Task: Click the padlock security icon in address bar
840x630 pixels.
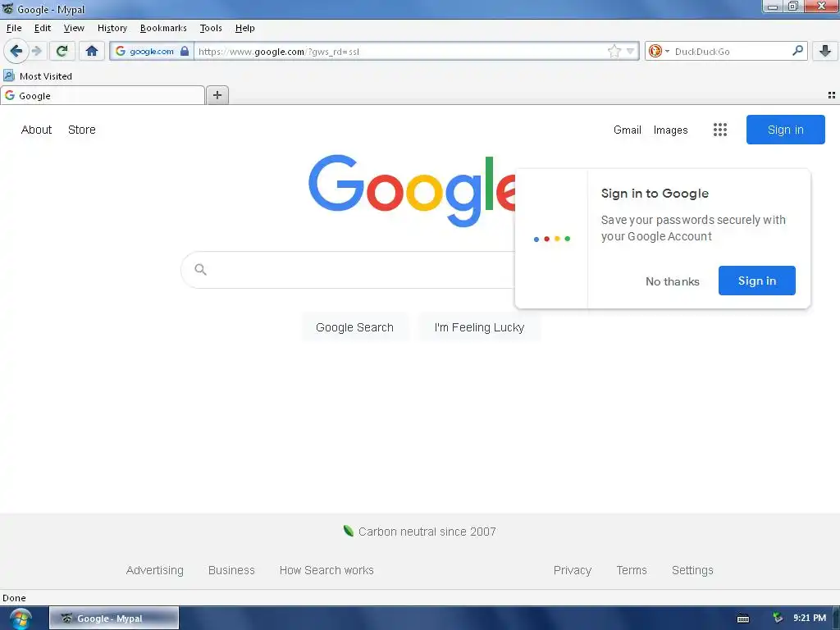Action: click(x=185, y=52)
